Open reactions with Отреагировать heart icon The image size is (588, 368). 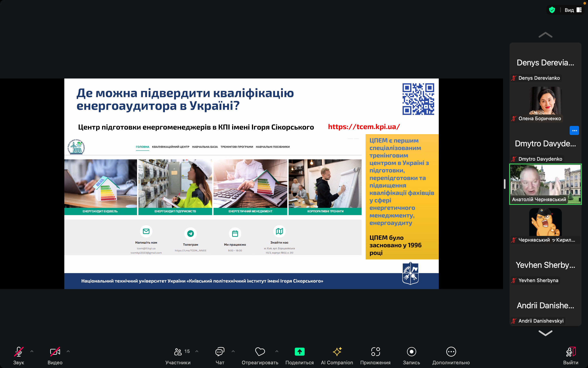click(260, 352)
